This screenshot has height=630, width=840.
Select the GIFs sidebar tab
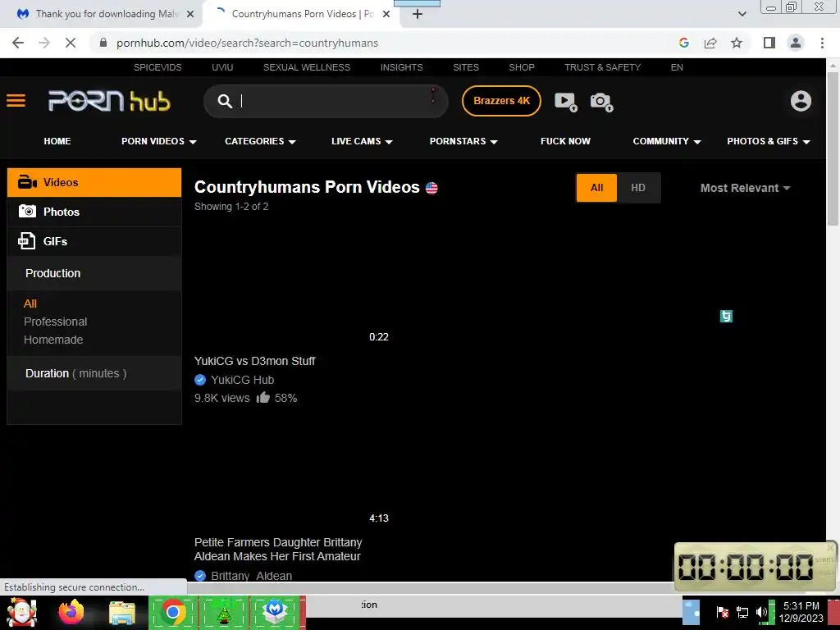(x=94, y=241)
